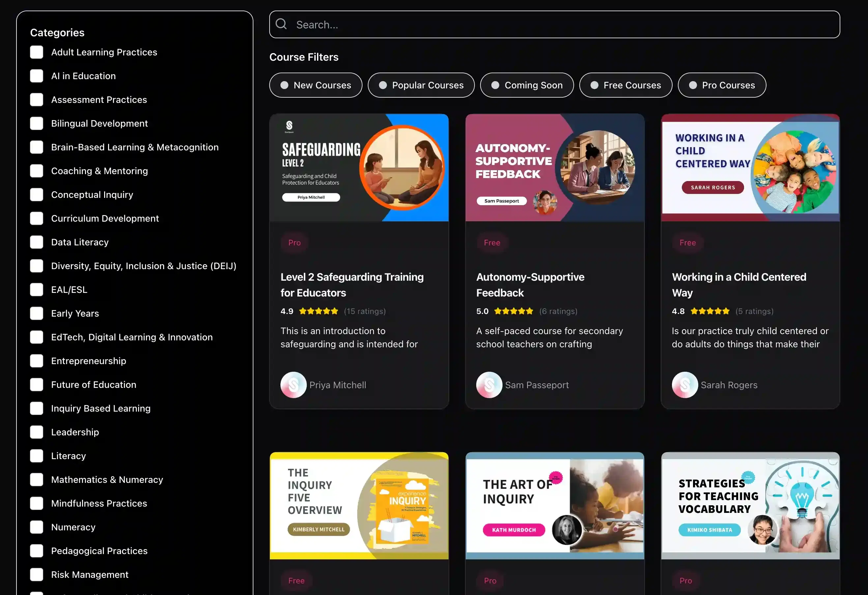
Task: Click the star rating on Safeguarding course
Action: coord(319,311)
